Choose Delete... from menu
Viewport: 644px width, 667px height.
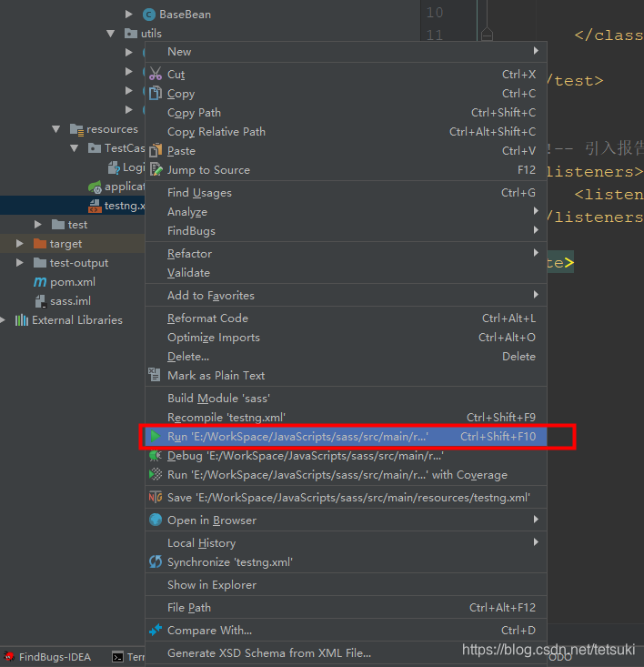346,356
